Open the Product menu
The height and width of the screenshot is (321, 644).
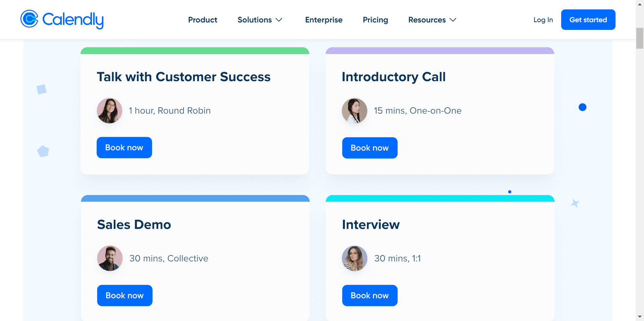pyautogui.click(x=203, y=20)
